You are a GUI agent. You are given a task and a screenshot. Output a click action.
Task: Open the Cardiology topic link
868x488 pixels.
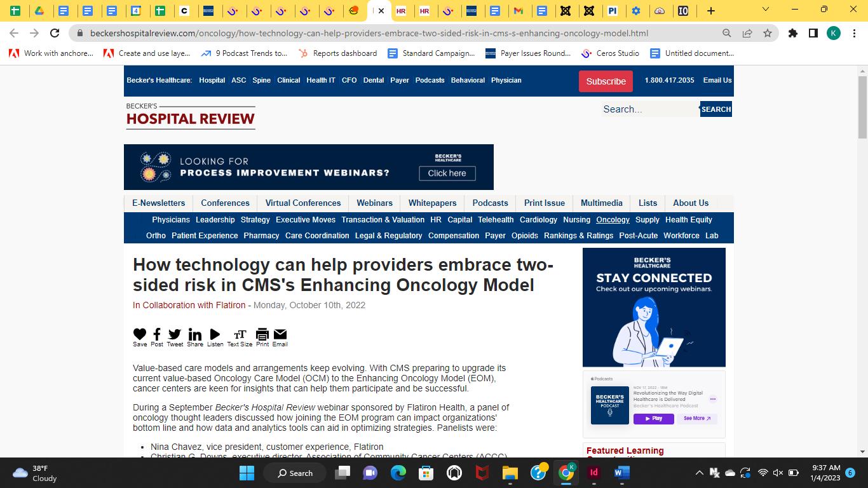coord(539,220)
